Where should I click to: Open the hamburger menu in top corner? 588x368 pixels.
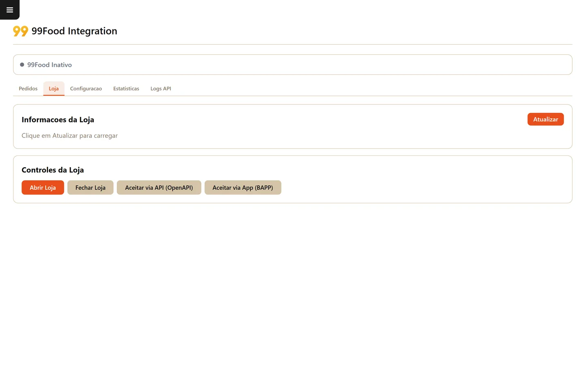pyautogui.click(x=10, y=10)
